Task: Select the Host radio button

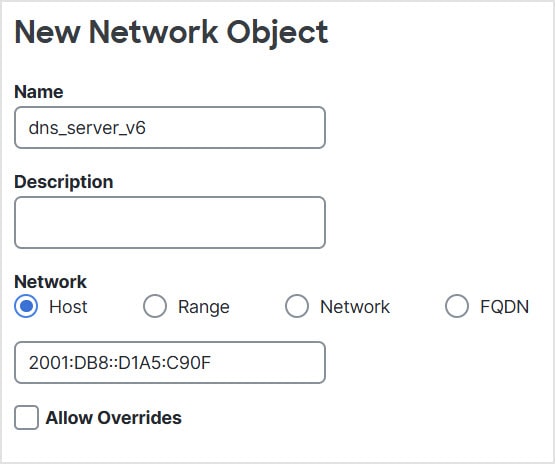Action: click(26, 306)
